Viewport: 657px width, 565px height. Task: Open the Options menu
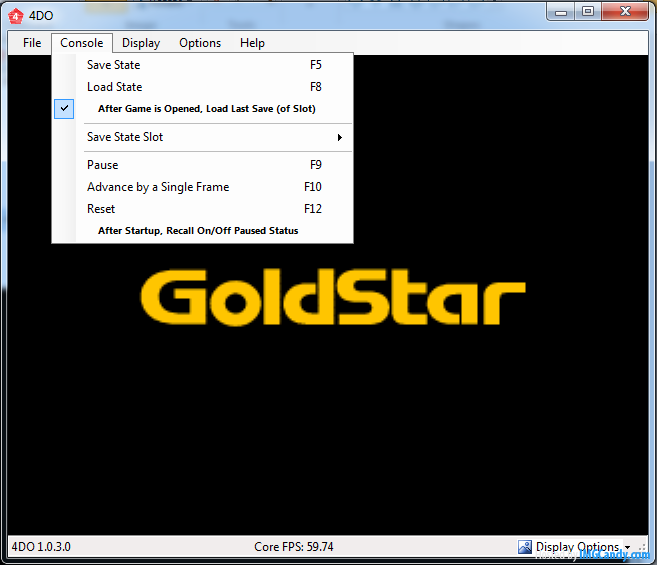(x=200, y=43)
